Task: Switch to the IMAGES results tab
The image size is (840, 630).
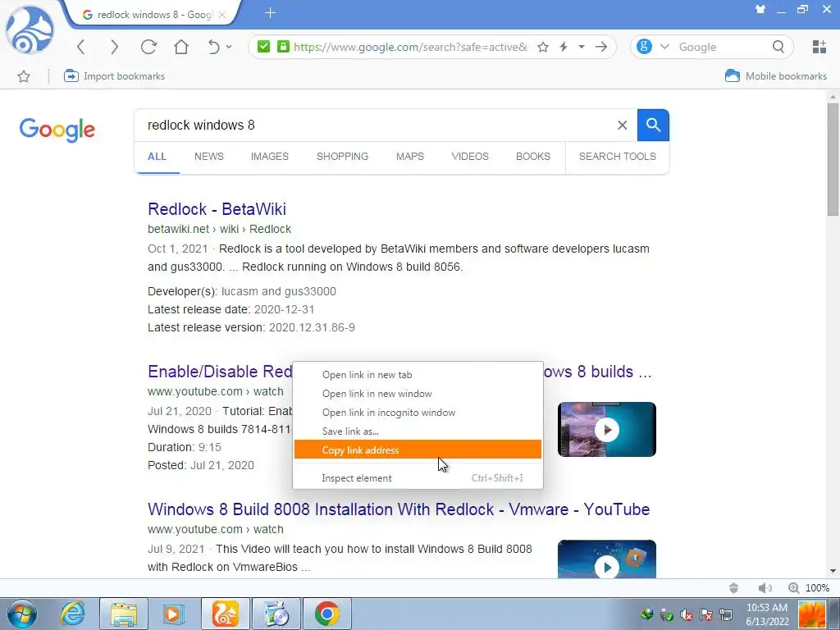Action: pyautogui.click(x=269, y=157)
